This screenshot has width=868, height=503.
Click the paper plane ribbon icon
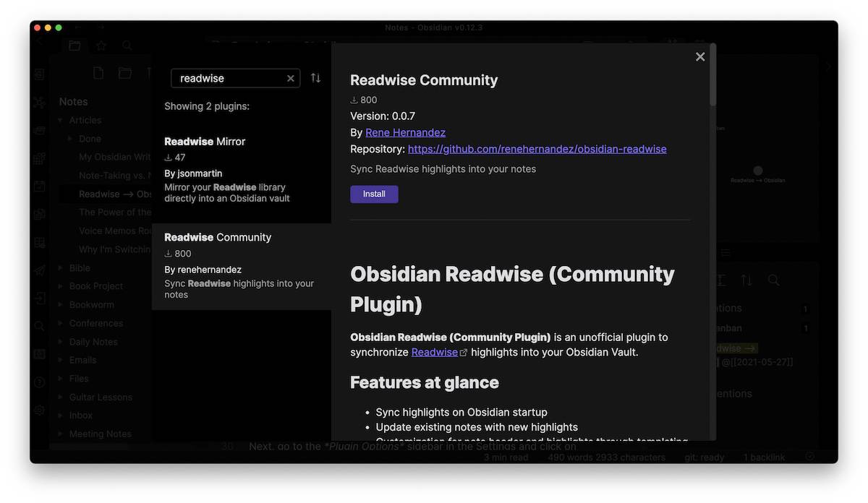pyautogui.click(x=39, y=270)
